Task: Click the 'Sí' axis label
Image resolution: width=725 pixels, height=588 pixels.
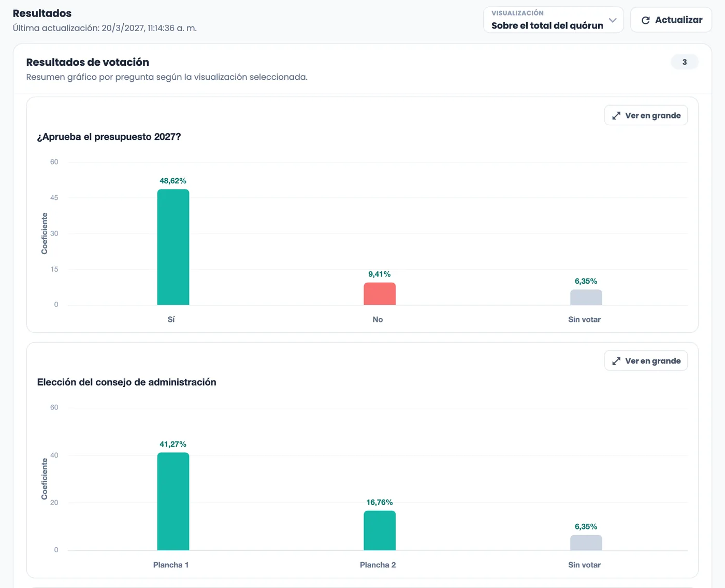Action: (171, 319)
